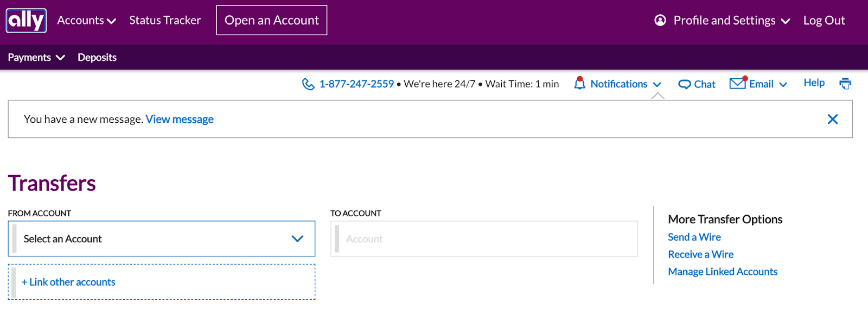Image resolution: width=868 pixels, height=327 pixels.
Task: Open Manage Linked Accounts
Action: tap(722, 272)
